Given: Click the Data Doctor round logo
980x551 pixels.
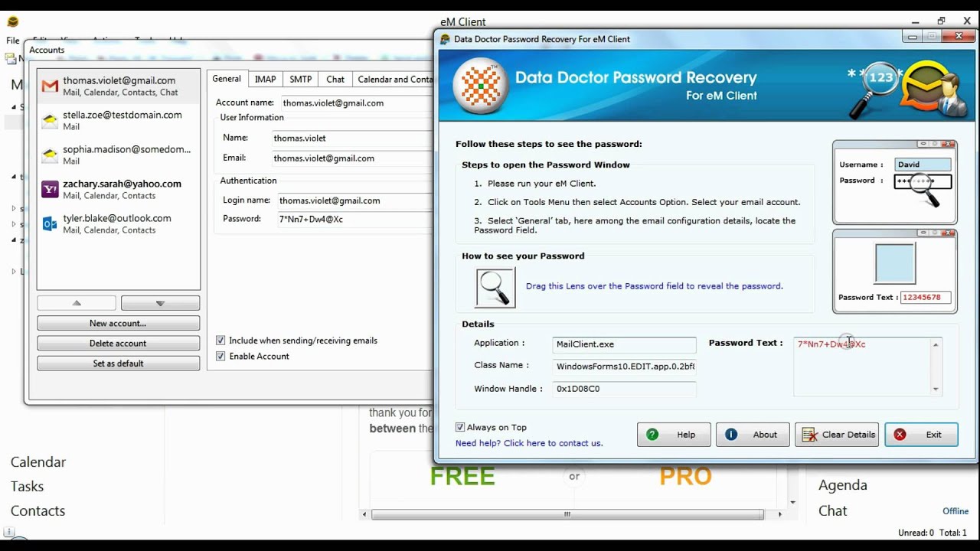Looking at the screenshot, I should tap(482, 86).
